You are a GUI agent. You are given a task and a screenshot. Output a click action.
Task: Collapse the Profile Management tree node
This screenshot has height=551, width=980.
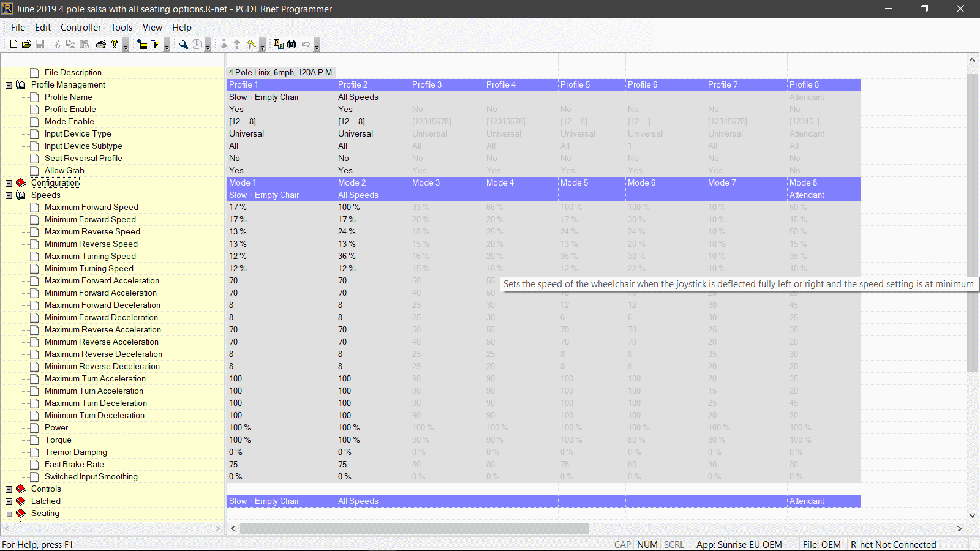coord(9,85)
